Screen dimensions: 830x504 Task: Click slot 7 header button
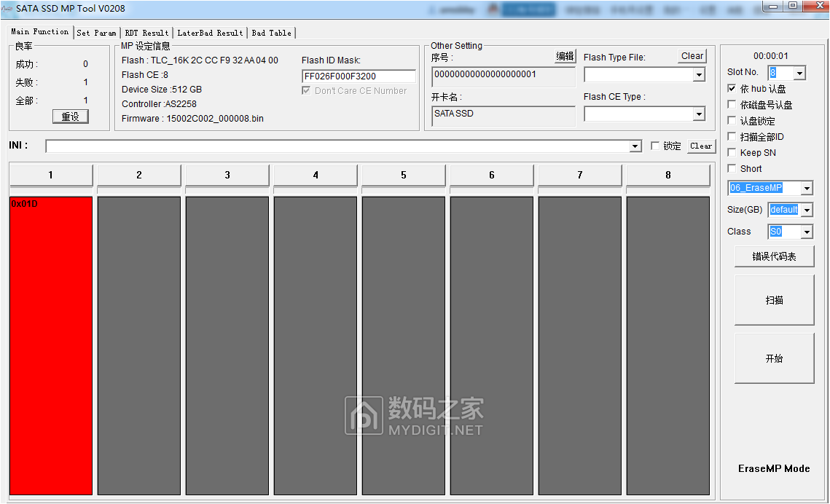[579, 175]
